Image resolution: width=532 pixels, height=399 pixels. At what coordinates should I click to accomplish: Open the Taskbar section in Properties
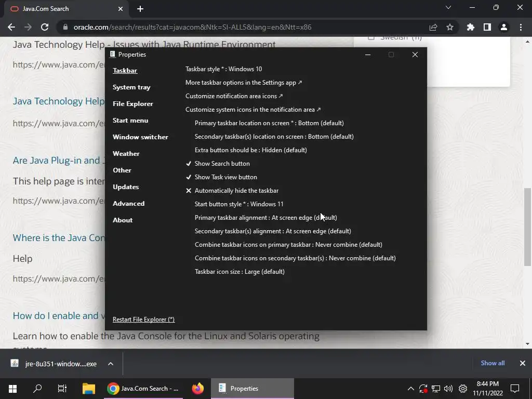coord(125,71)
